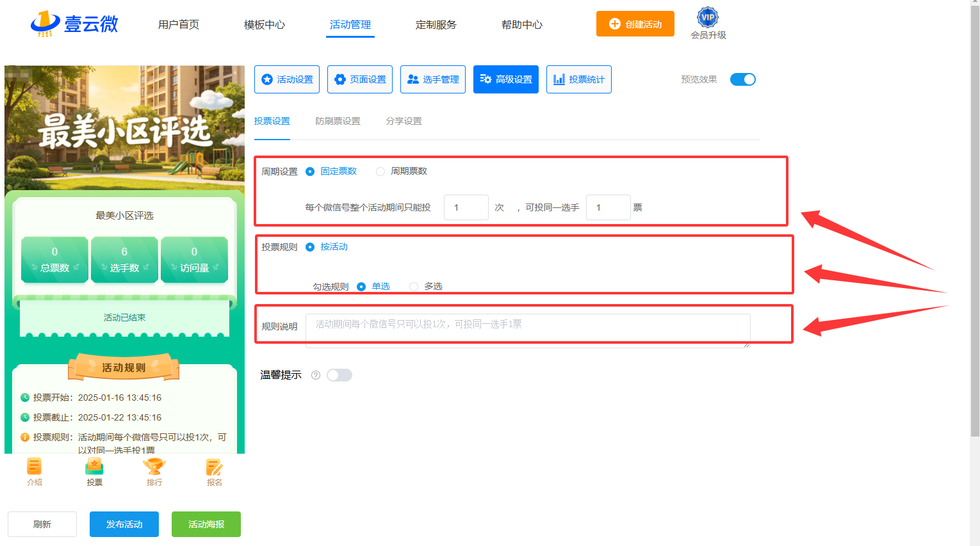The height and width of the screenshot is (546, 980).
Task: Open the 介绍 icon in preview footer
Action: (x=35, y=467)
